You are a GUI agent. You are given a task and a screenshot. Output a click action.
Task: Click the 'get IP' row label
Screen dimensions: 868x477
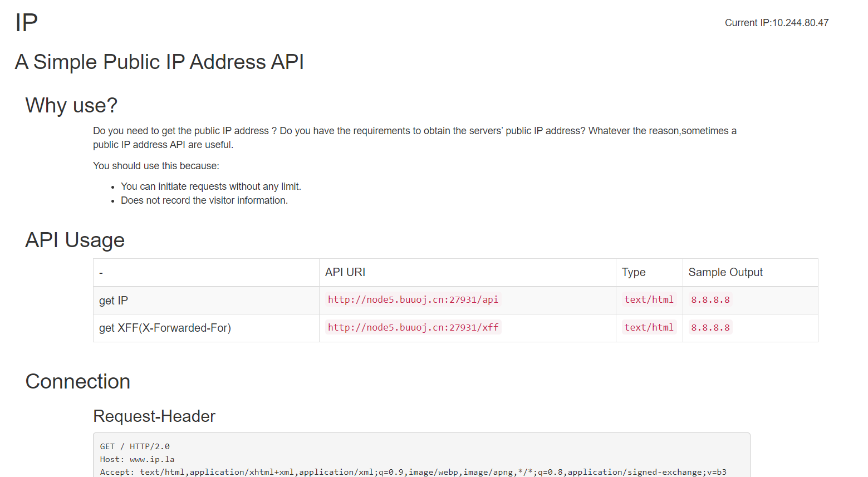[114, 301]
